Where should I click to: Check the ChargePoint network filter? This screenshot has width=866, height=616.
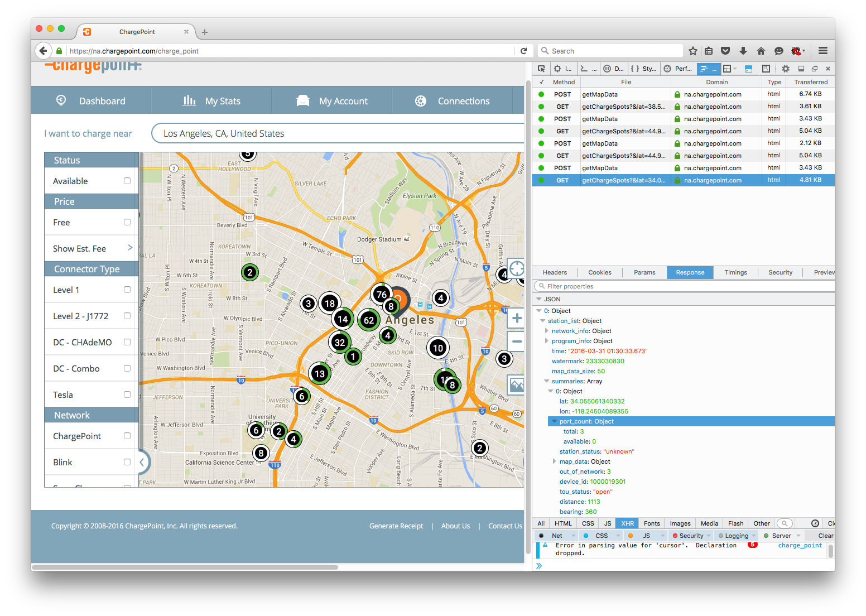tap(127, 436)
